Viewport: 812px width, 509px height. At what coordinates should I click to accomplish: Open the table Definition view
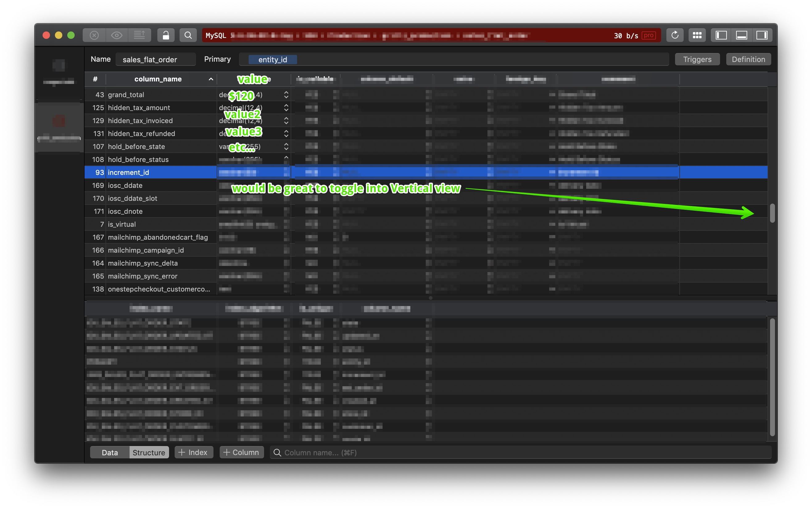(x=748, y=59)
